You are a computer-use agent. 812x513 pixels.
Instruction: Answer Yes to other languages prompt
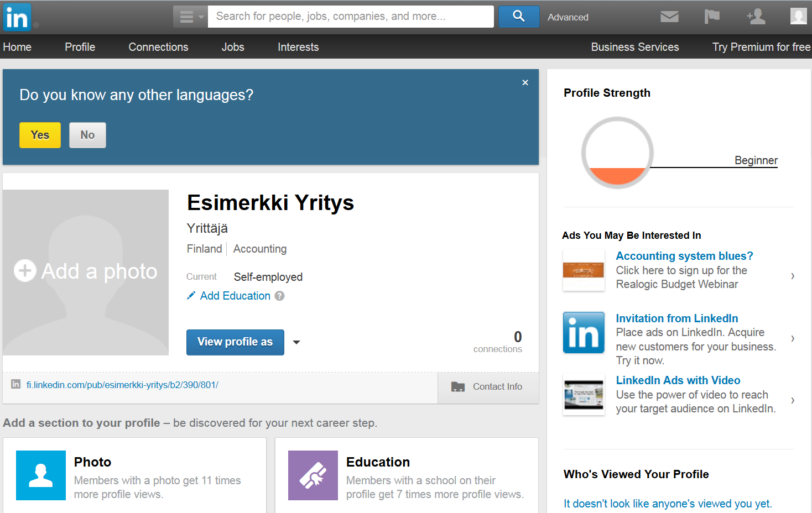click(40, 135)
